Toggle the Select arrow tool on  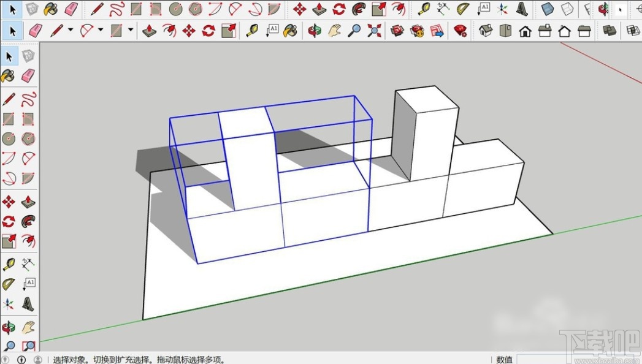coord(11,30)
